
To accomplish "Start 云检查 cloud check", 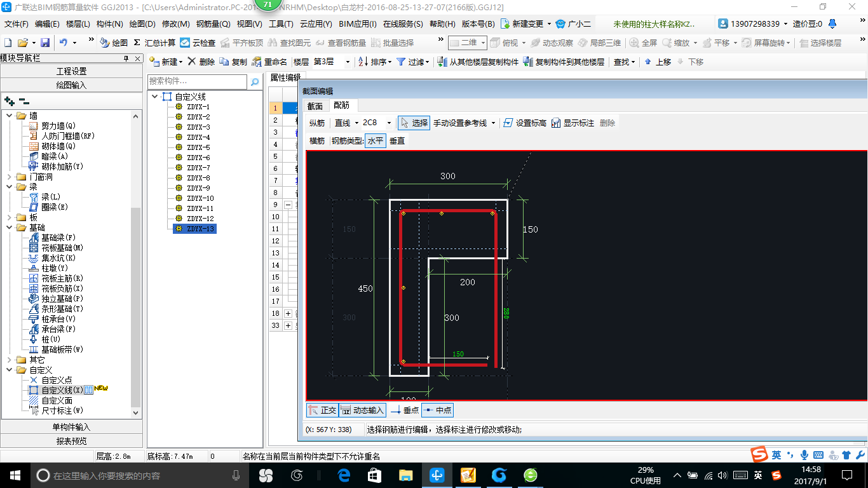I will 198,43.
